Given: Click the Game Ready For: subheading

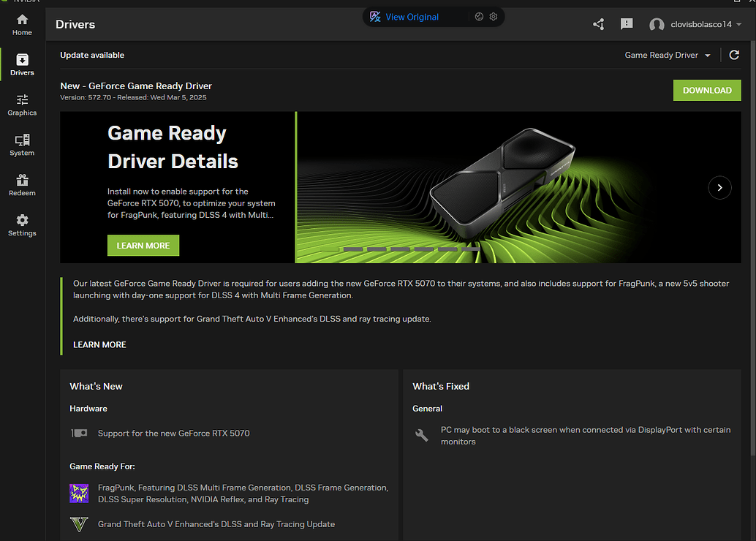Looking at the screenshot, I should [x=102, y=466].
